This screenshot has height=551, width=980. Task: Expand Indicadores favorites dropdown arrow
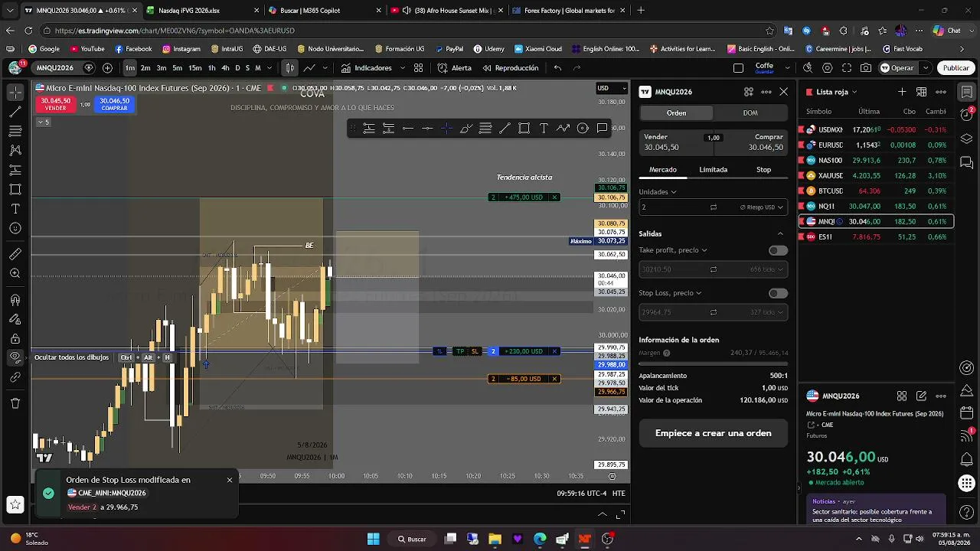pyautogui.click(x=402, y=68)
